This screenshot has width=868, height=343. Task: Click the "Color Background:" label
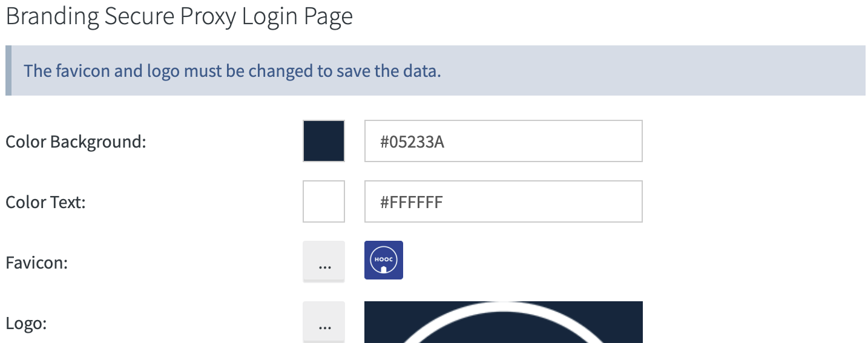pos(76,142)
